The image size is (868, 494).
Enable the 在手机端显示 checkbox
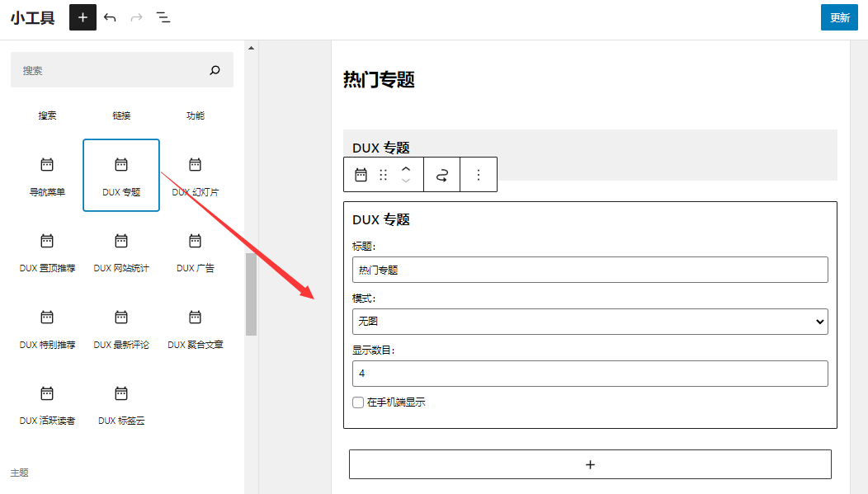tap(358, 402)
